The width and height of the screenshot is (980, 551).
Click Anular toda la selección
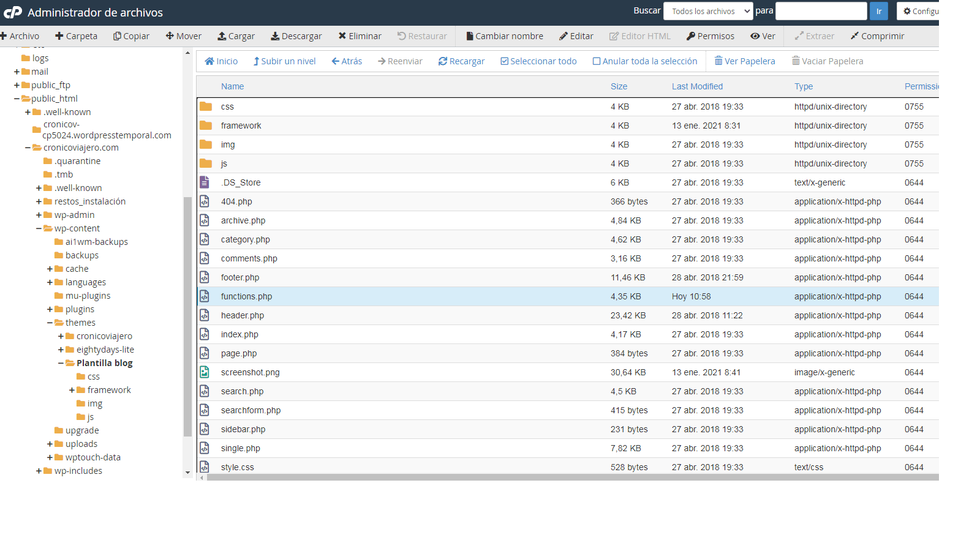coord(645,61)
